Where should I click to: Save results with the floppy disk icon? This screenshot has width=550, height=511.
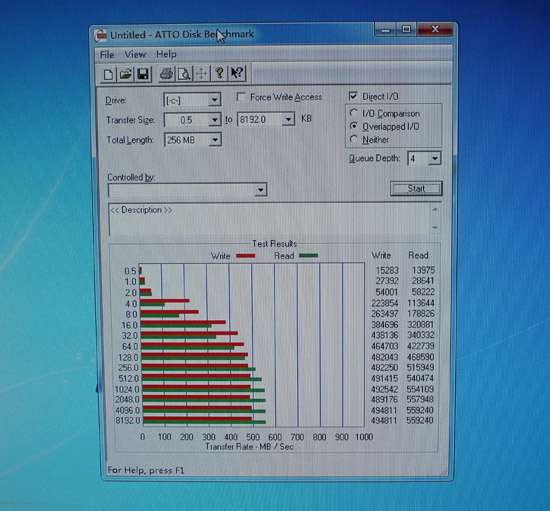click(x=143, y=74)
